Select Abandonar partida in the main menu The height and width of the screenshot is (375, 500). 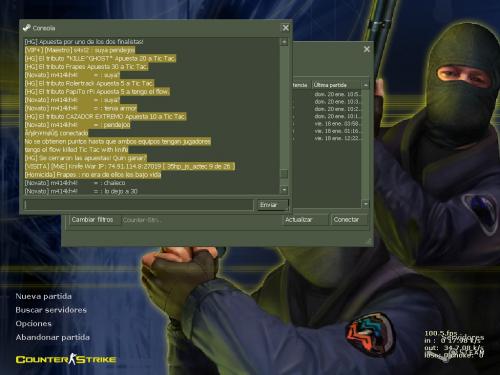52,337
